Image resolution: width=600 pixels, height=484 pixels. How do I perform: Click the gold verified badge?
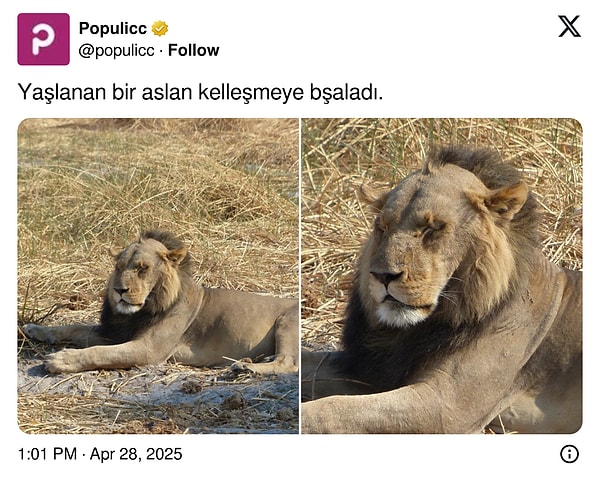pos(160,28)
